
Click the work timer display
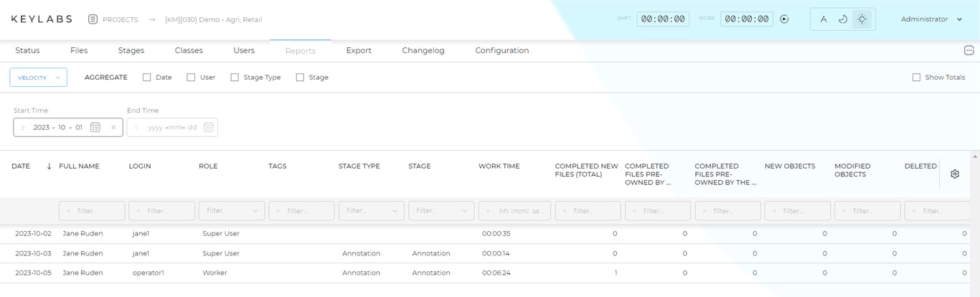tap(747, 19)
